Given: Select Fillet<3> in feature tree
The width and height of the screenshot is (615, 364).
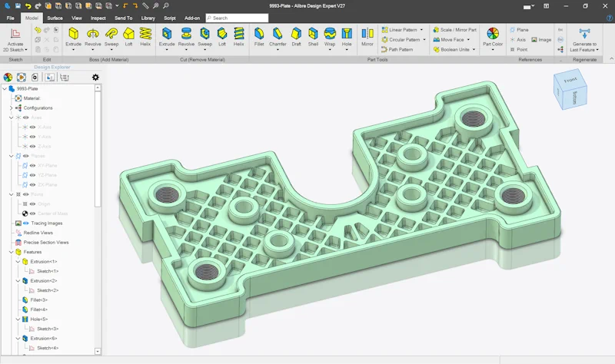Looking at the screenshot, I should coord(39,299).
